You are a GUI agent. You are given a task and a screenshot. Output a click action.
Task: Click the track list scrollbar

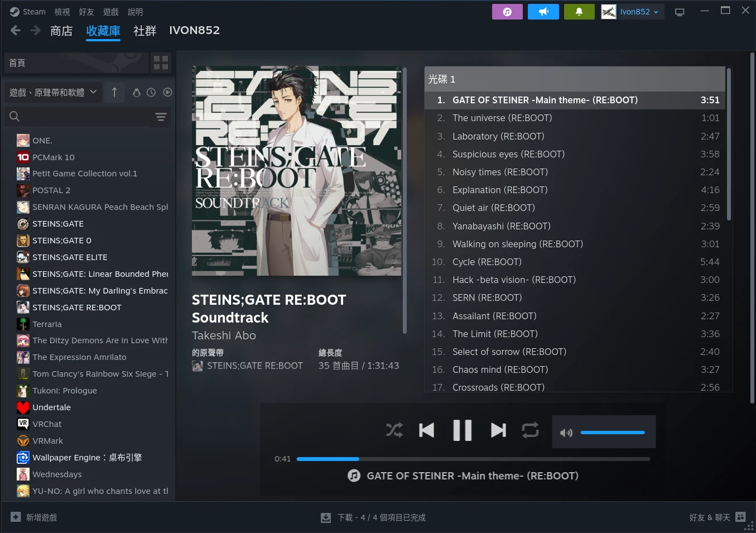pyautogui.click(x=729, y=144)
